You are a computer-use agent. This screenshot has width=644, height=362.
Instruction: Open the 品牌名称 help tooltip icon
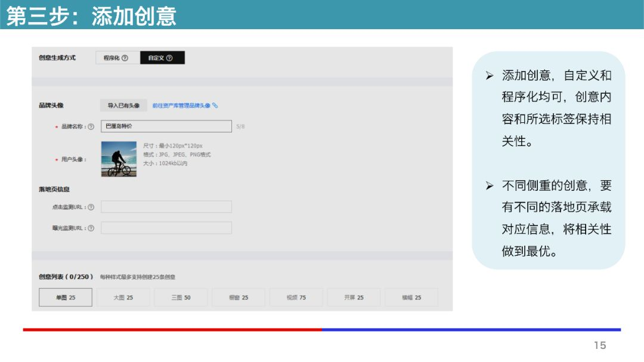(x=92, y=125)
